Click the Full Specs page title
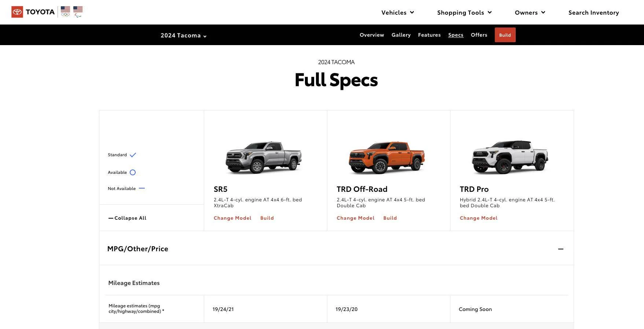Image resolution: width=644 pixels, height=329 pixels. 336,80
